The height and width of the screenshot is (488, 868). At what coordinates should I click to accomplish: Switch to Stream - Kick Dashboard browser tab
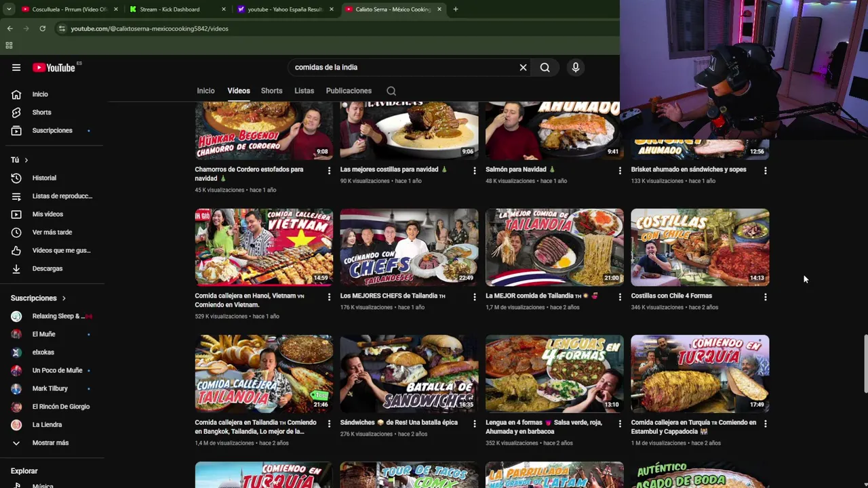coord(178,9)
